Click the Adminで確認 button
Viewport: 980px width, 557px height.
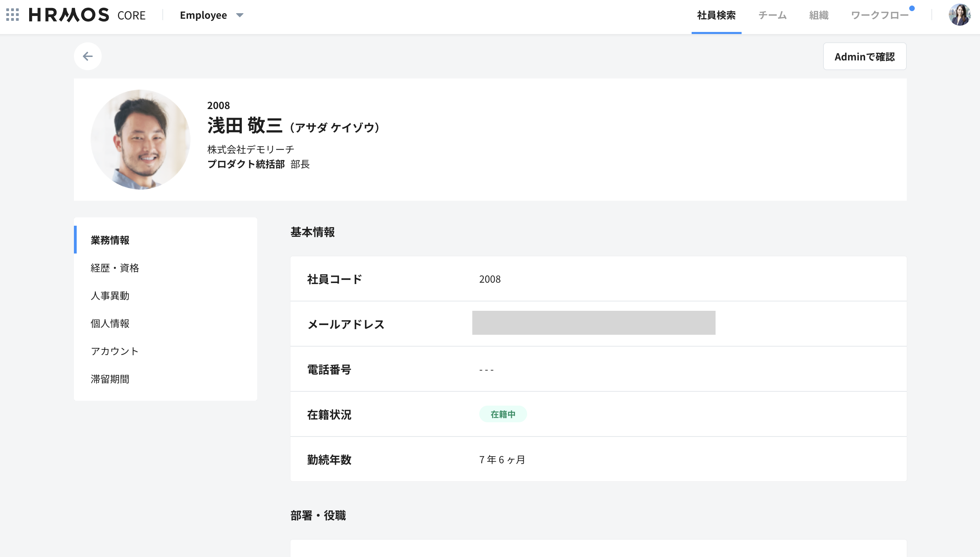(864, 57)
